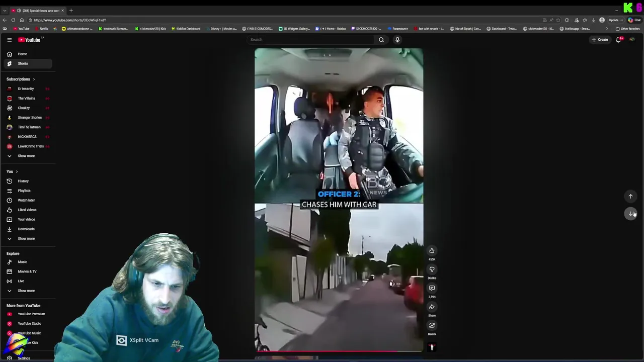This screenshot has width=644, height=362.
Task: Mute the tab audio speaker icon
Action: 19,11
